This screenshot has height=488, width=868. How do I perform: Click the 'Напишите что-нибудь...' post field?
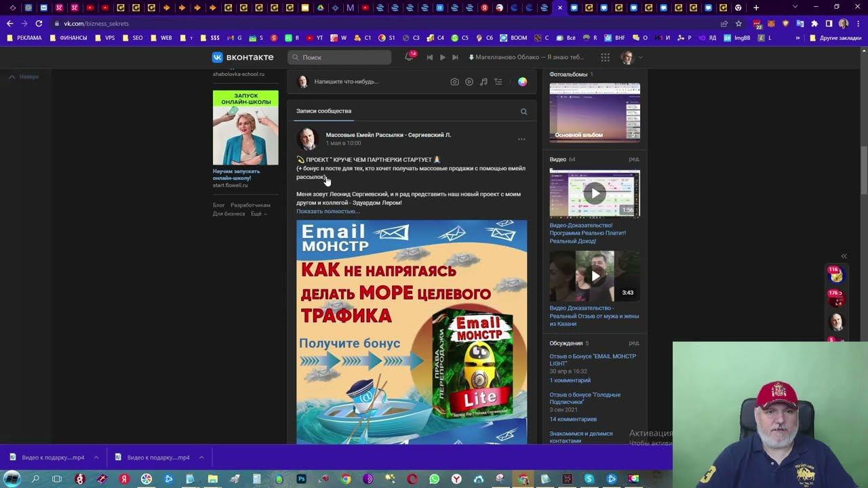pos(347,82)
